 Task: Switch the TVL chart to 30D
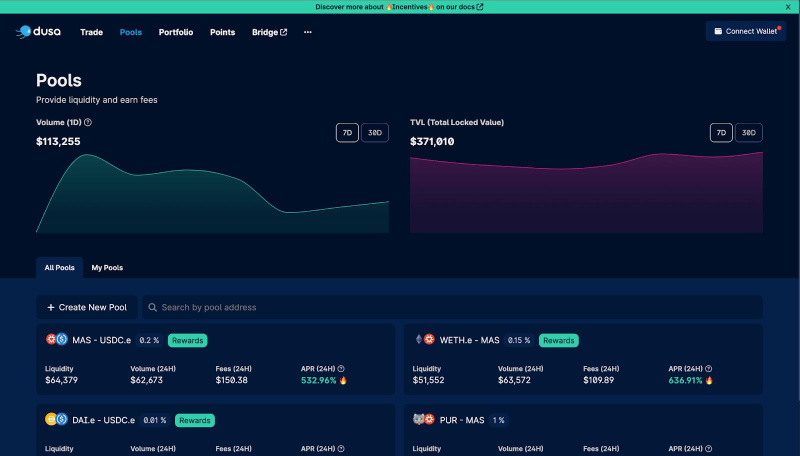[748, 133]
